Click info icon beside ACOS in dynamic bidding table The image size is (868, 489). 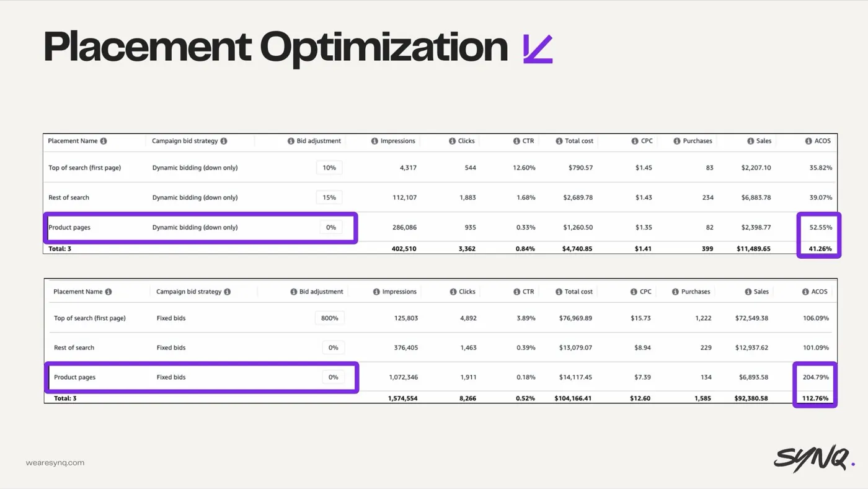(x=808, y=141)
